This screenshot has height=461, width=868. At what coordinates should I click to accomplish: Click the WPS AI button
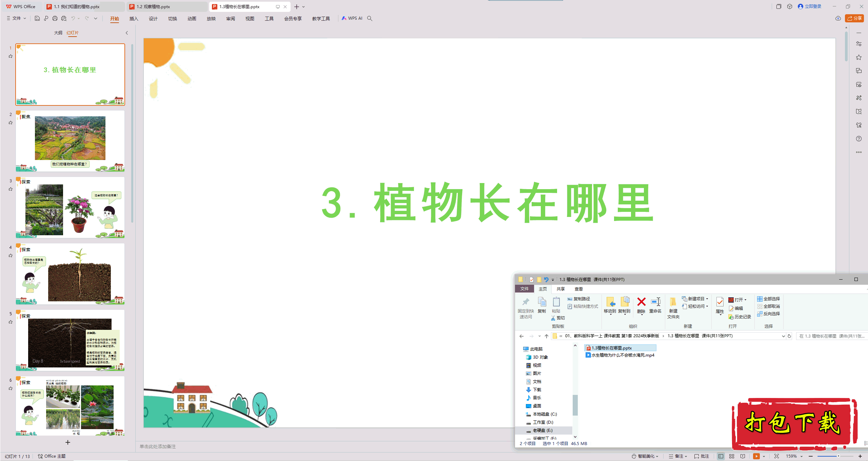tap(352, 18)
